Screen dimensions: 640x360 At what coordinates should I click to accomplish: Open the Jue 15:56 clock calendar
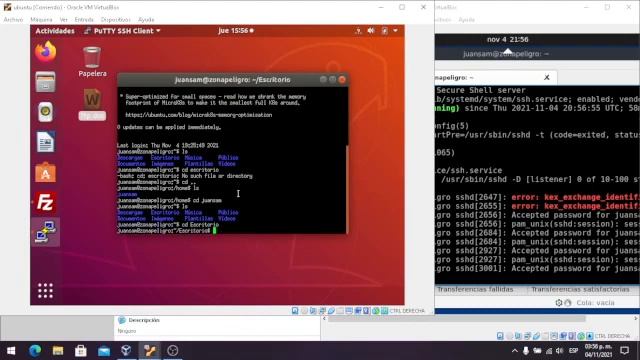pos(236,31)
